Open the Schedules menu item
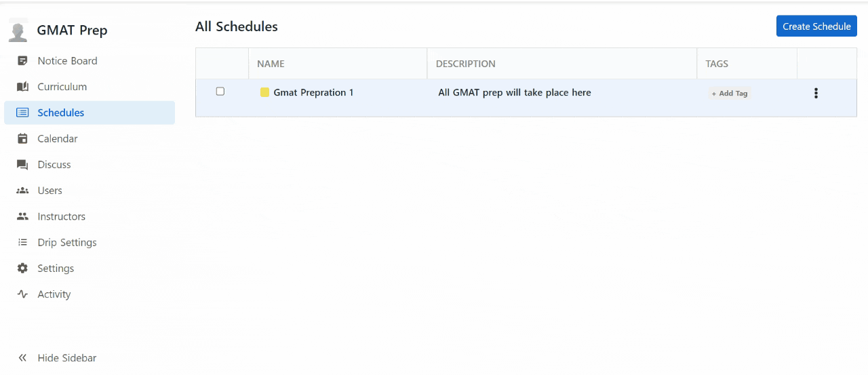Screen dimensions: 868x375 point(90,113)
